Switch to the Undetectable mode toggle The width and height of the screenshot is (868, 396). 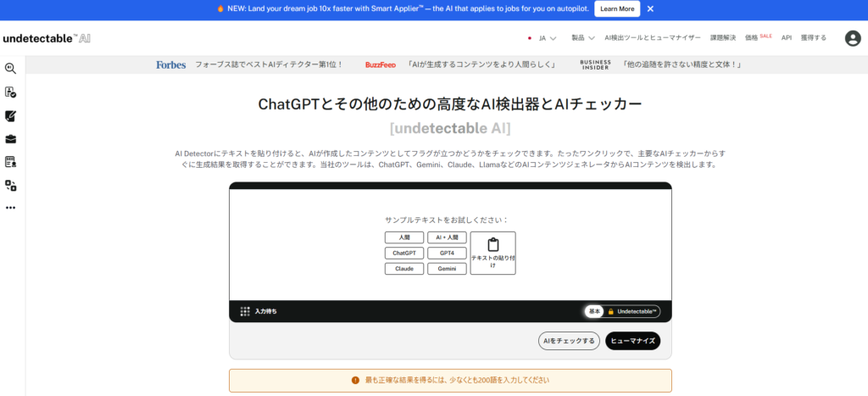632,312
